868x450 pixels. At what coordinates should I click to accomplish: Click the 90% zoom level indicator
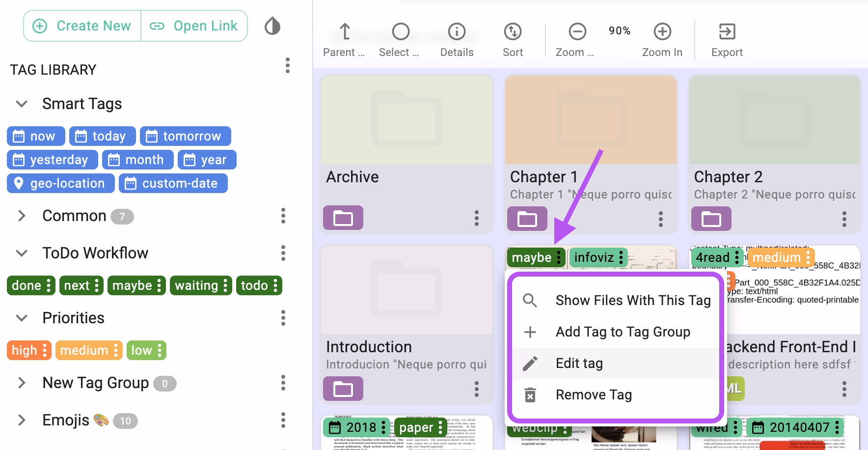(x=619, y=30)
